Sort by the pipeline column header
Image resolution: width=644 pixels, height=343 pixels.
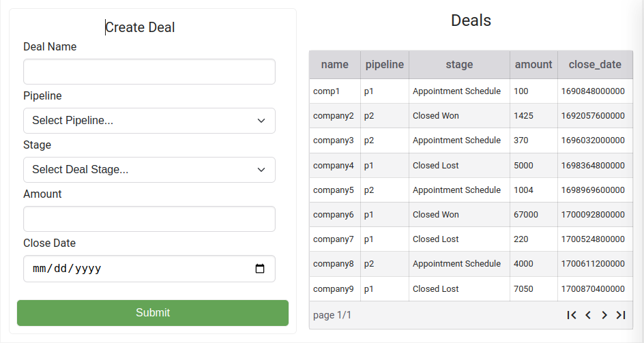[x=385, y=65]
